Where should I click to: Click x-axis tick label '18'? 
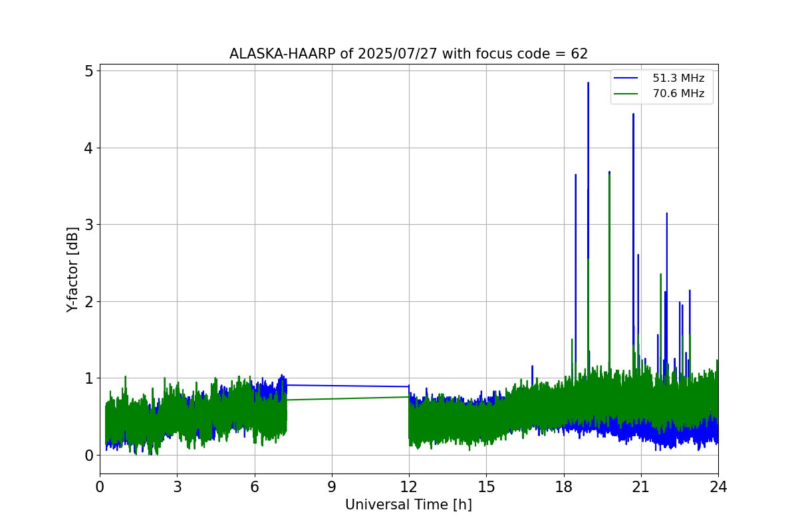click(x=563, y=487)
